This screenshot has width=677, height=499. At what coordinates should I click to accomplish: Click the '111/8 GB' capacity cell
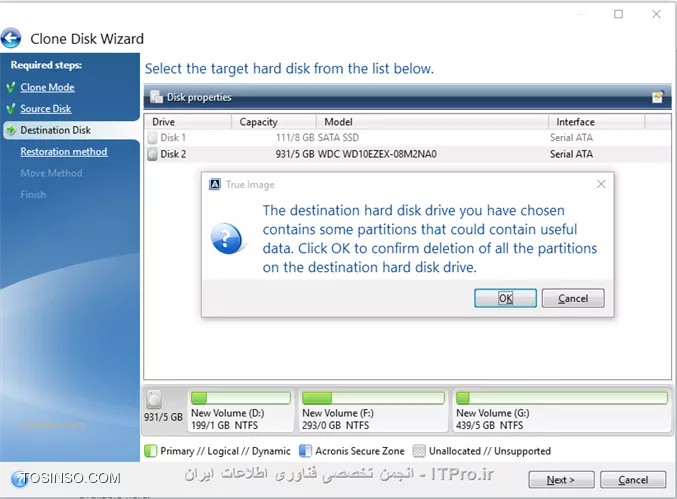[295, 138]
